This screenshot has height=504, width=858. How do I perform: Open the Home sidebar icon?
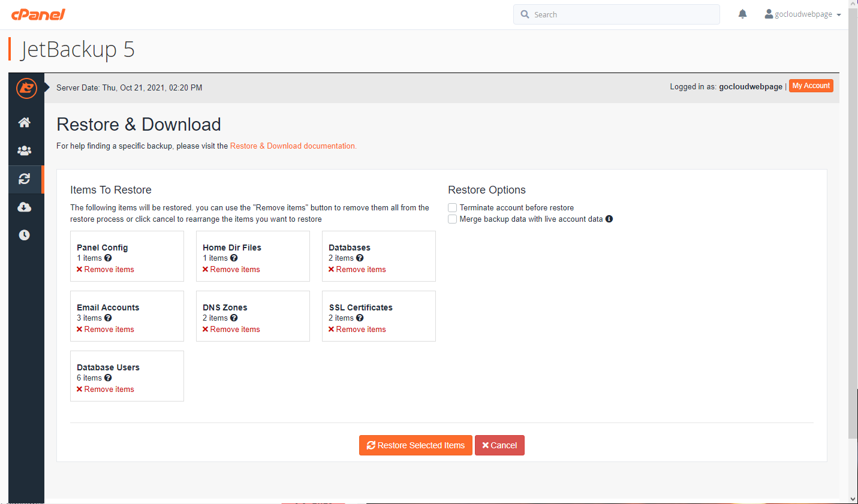tap(25, 122)
